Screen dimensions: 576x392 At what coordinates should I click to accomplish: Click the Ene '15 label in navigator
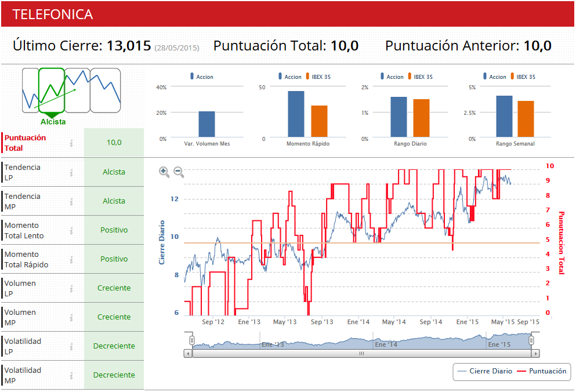point(499,344)
